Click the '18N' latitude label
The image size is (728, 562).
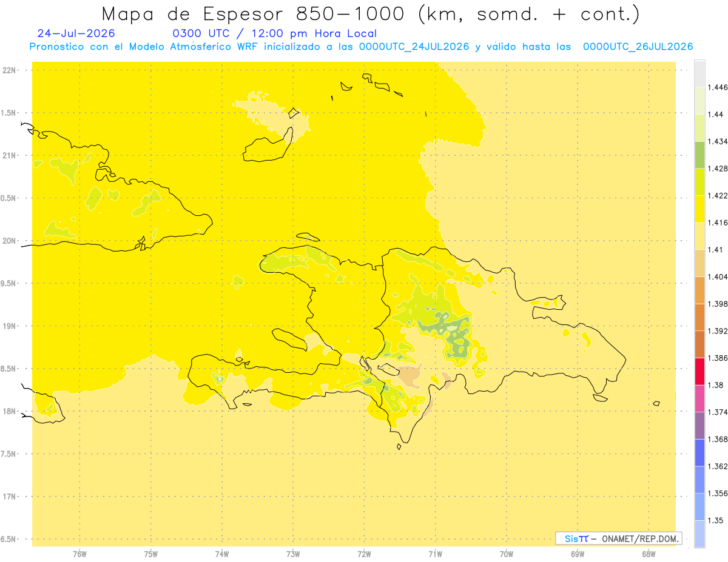[x=10, y=411]
